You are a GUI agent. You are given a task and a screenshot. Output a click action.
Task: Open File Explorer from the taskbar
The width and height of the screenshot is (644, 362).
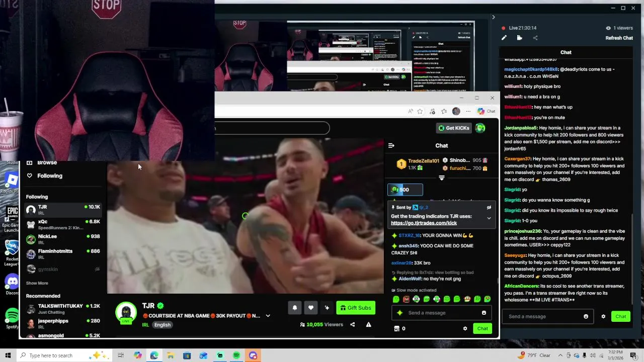[x=171, y=355]
